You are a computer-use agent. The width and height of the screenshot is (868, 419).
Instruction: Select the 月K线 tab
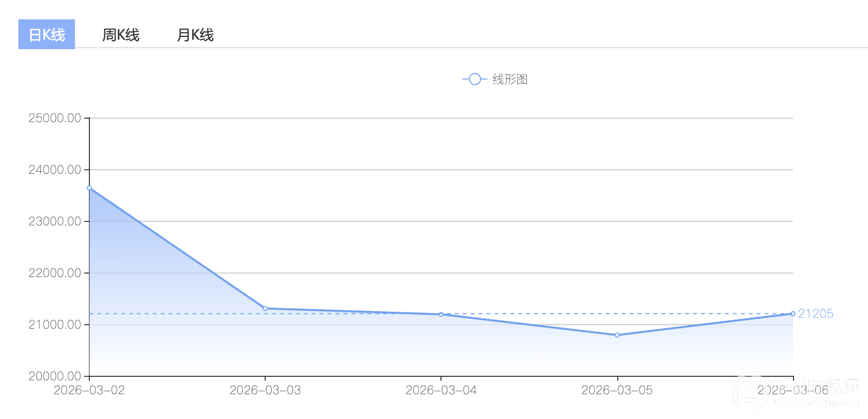(195, 35)
